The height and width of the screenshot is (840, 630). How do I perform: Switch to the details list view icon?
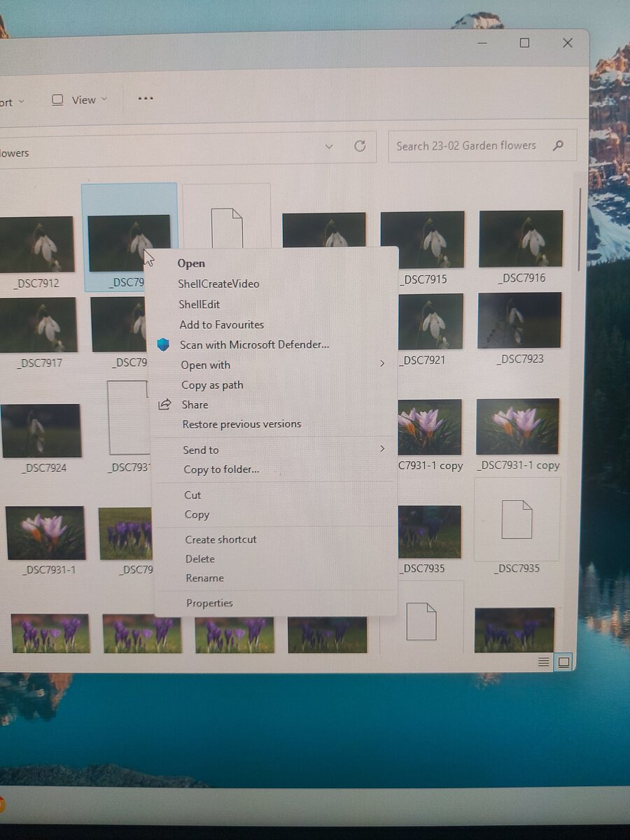click(544, 661)
